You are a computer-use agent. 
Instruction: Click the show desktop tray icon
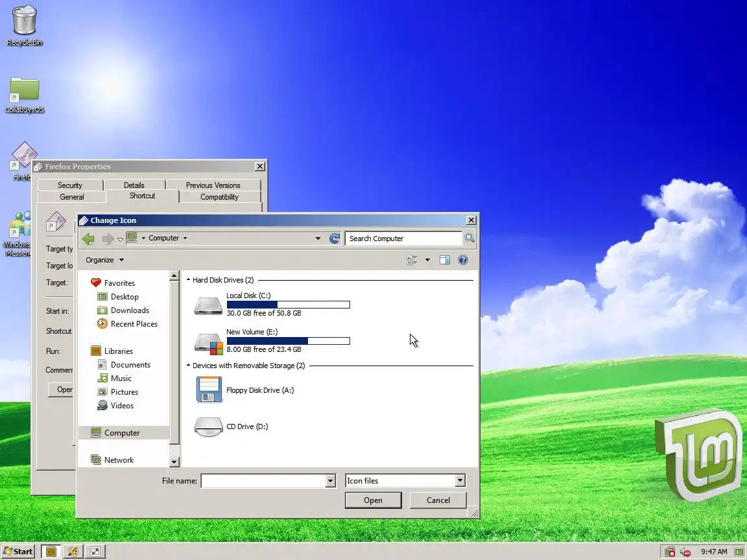pyautogui.click(x=739, y=552)
